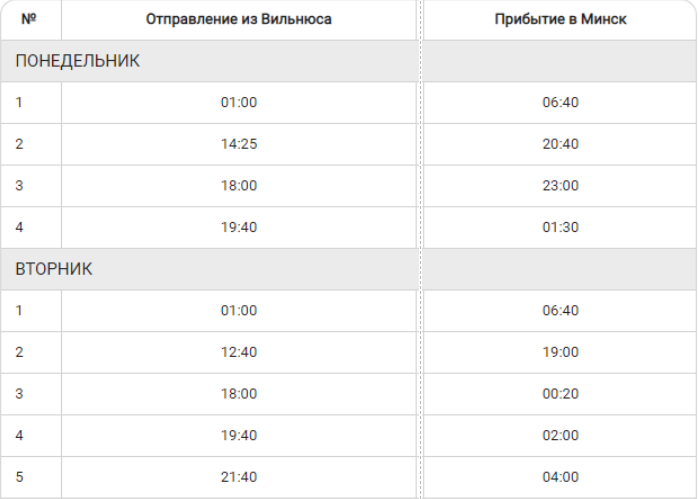The width and height of the screenshot is (698, 499).
Task: Click Monday arrival time 01:30
Action: 560,227
